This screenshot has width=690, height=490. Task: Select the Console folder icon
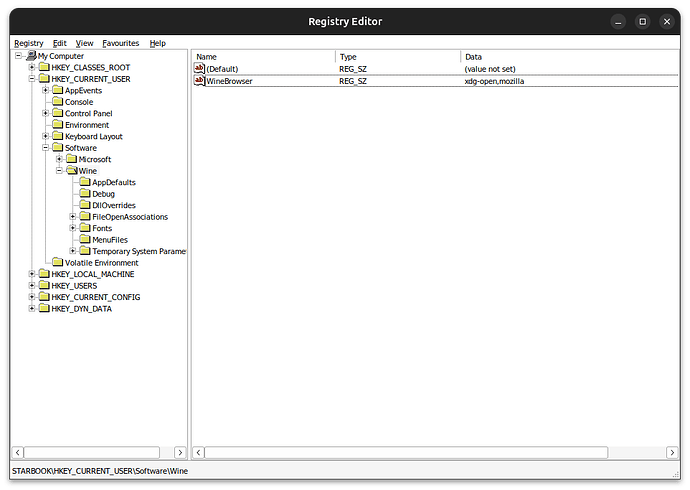pyautogui.click(x=57, y=102)
